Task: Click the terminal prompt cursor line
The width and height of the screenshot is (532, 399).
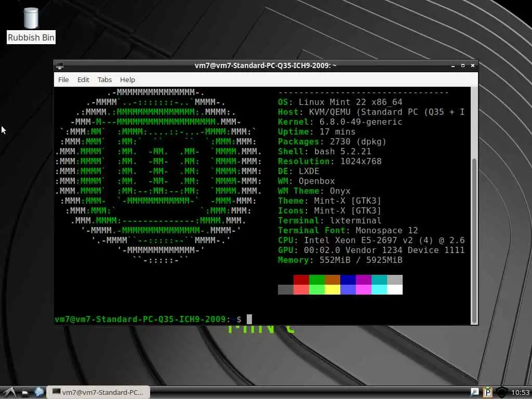Action: [x=153, y=320]
